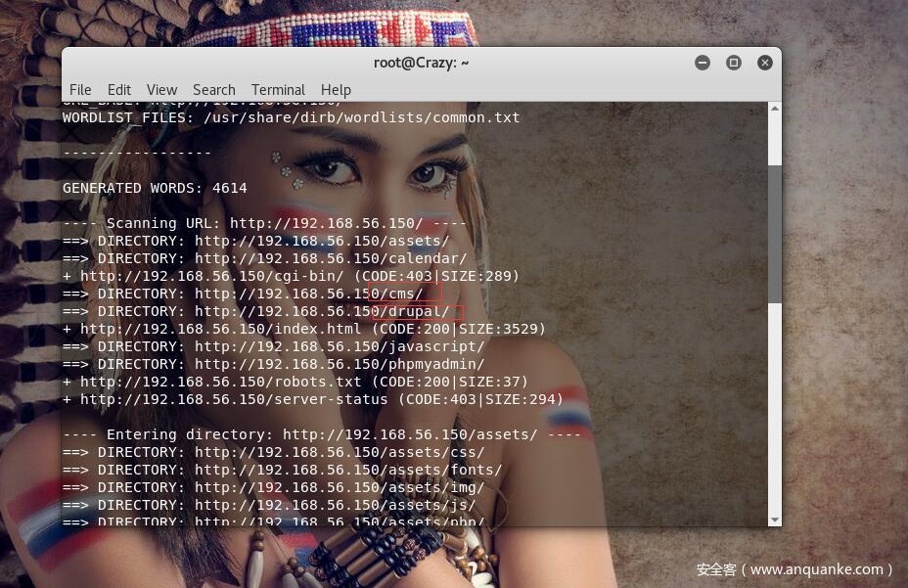Click the /assets/css/ directory line

[x=273, y=452]
